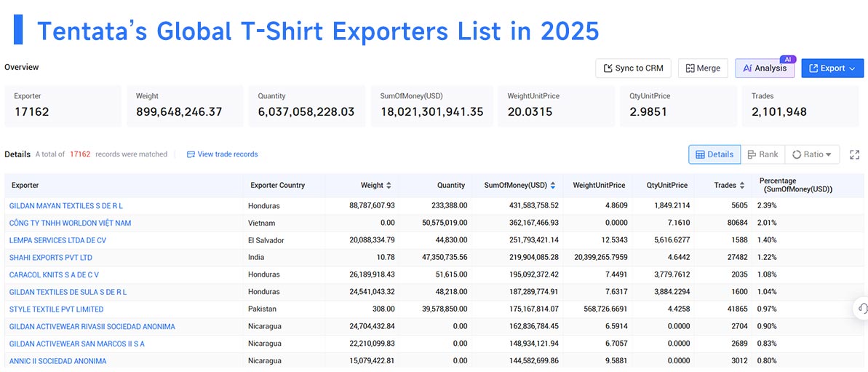The image size is (868, 372).
Task: Open GILDAN MAYAN TEXTILES S DE R L
Action: point(66,206)
